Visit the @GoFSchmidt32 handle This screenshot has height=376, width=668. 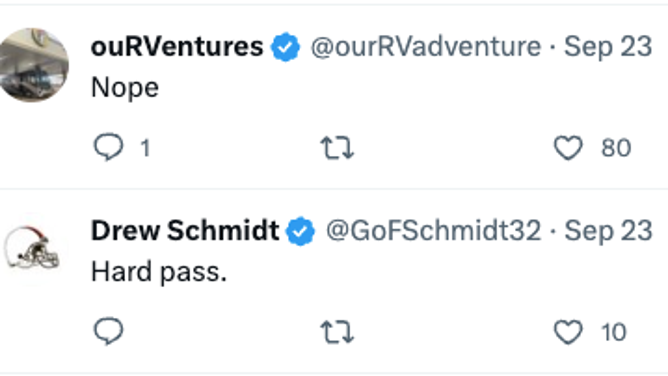(433, 230)
